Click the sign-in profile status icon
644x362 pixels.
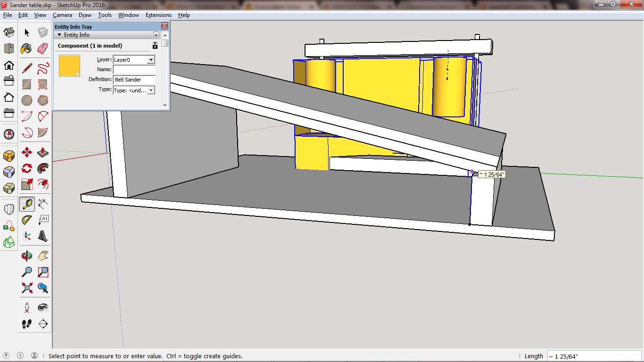(34, 356)
